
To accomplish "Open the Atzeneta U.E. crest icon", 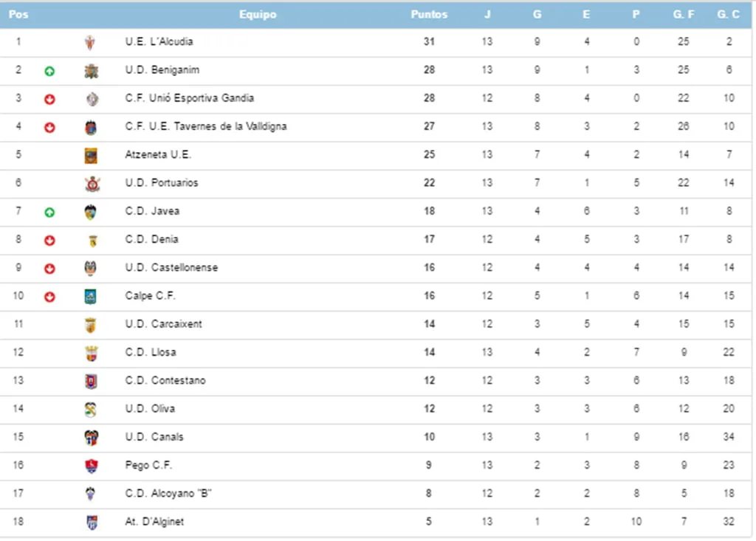I will click(91, 155).
